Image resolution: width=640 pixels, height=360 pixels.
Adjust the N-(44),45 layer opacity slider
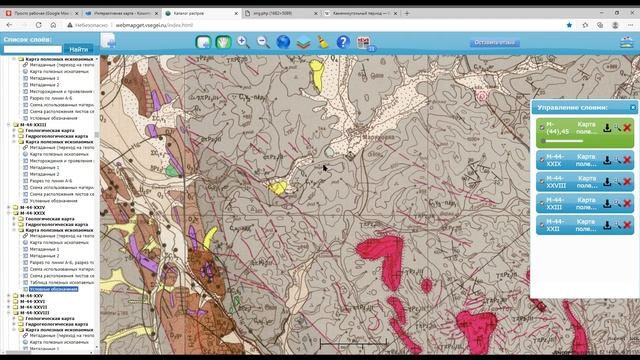[562, 141]
